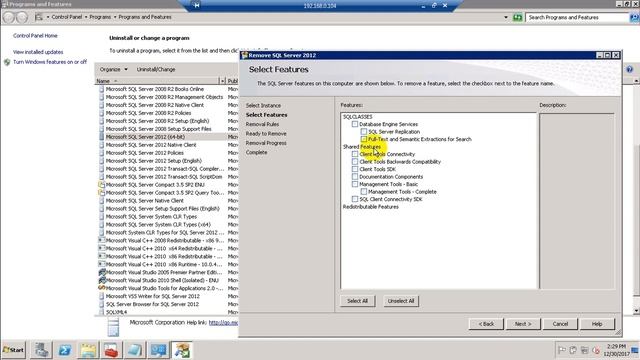Screen dimensions: 640x360
Task: Open Help in the removal wizard
Action: [597, 324]
